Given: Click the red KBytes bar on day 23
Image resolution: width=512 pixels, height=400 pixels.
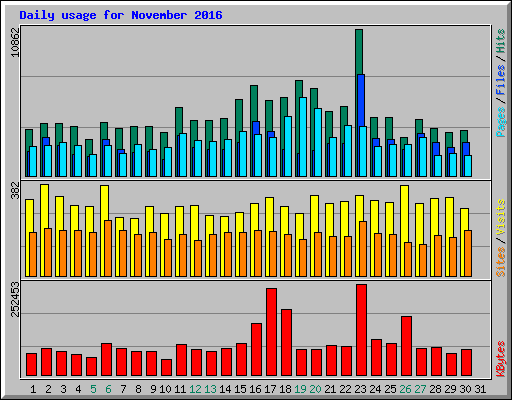Looking at the screenshot, I should click(361, 330).
